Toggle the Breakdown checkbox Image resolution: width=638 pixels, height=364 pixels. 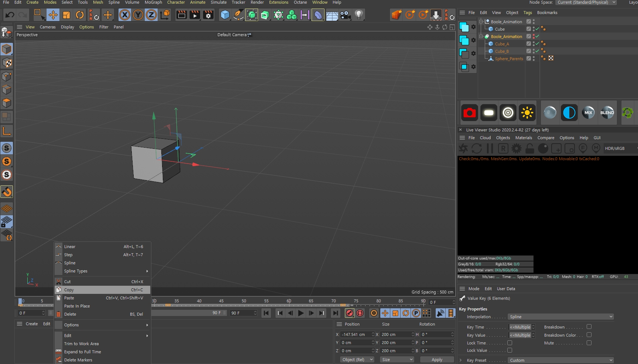589,327
